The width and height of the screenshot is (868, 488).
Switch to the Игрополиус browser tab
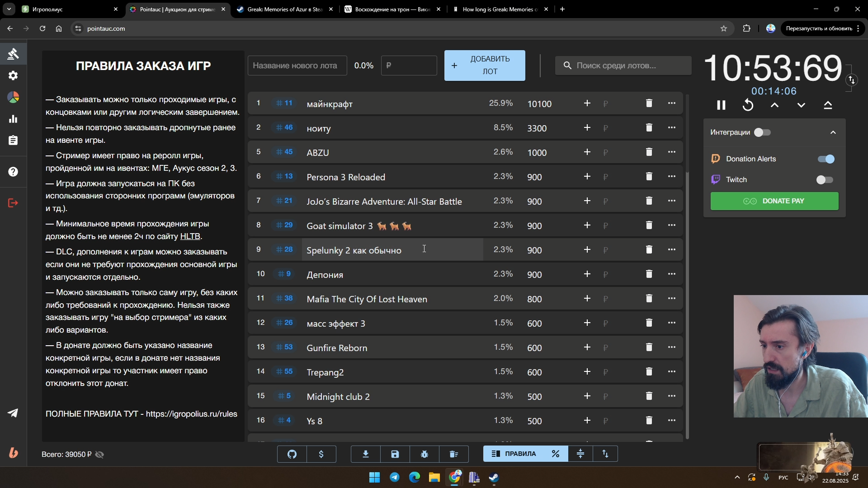click(68, 9)
